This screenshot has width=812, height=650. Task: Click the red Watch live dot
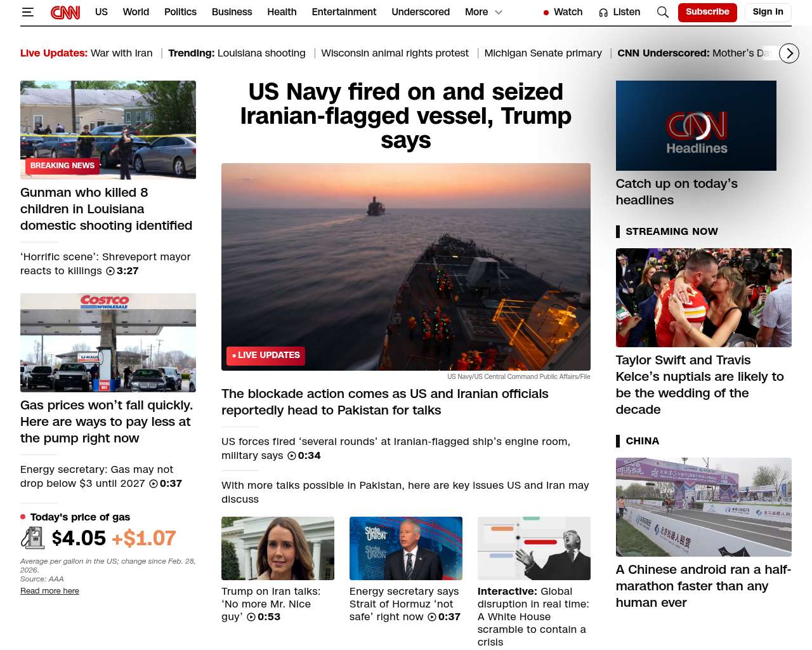point(546,13)
